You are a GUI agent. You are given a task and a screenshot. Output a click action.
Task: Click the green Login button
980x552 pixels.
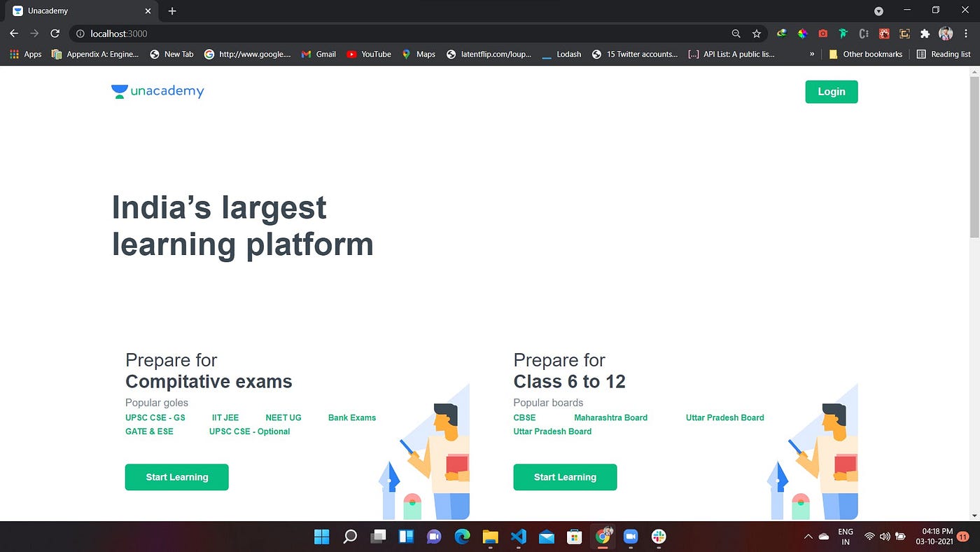coord(831,92)
